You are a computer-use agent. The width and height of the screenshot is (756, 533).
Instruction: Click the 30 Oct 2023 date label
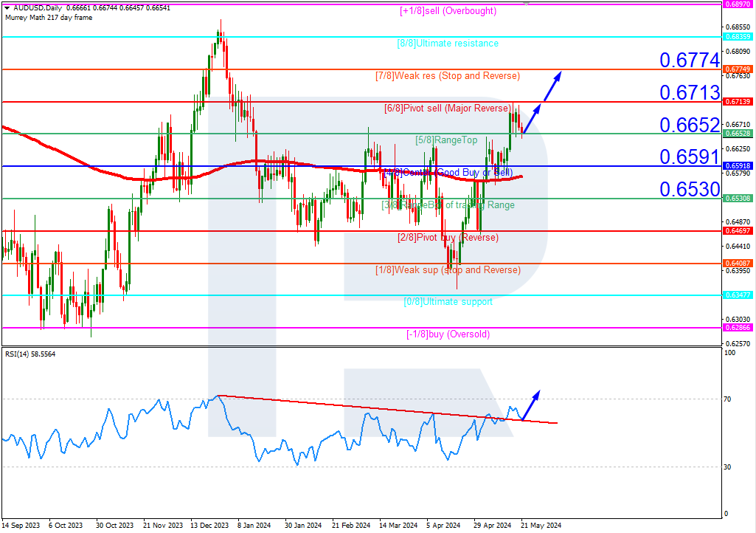(114, 526)
